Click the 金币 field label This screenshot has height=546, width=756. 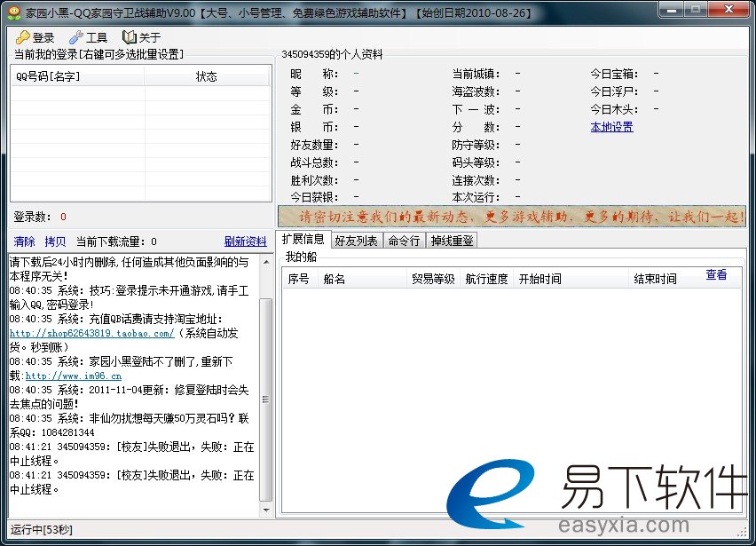coord(314,109)
